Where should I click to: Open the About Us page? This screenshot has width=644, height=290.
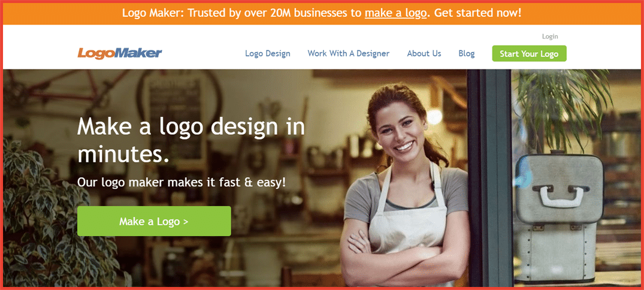coord(424,53)
